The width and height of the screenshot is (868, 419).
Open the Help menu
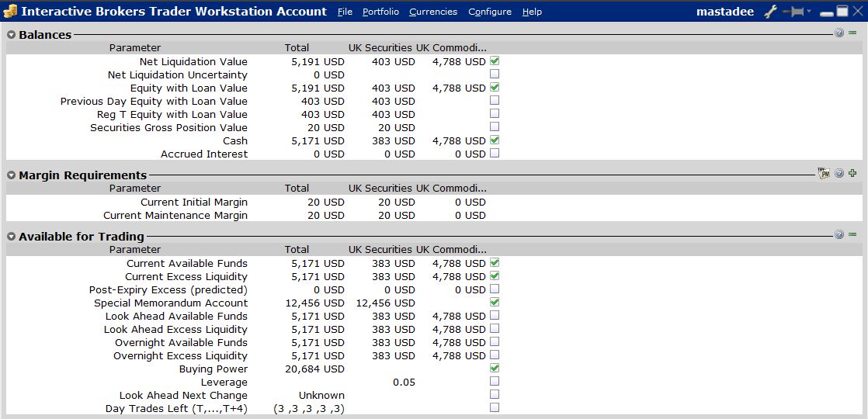click(x=532, y=12)
